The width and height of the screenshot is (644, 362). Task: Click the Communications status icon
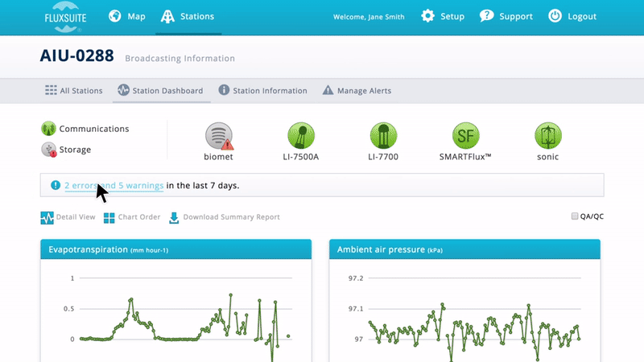click(48, 129)
